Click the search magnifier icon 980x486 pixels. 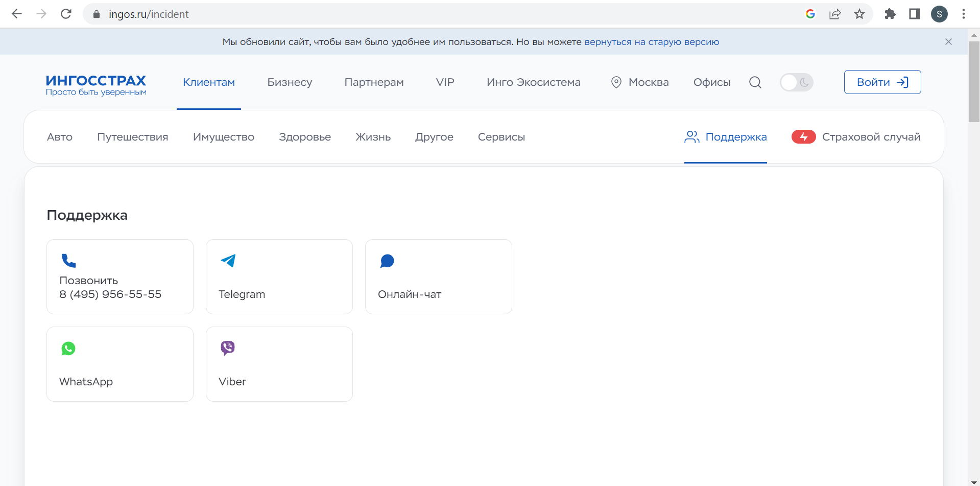755,82
